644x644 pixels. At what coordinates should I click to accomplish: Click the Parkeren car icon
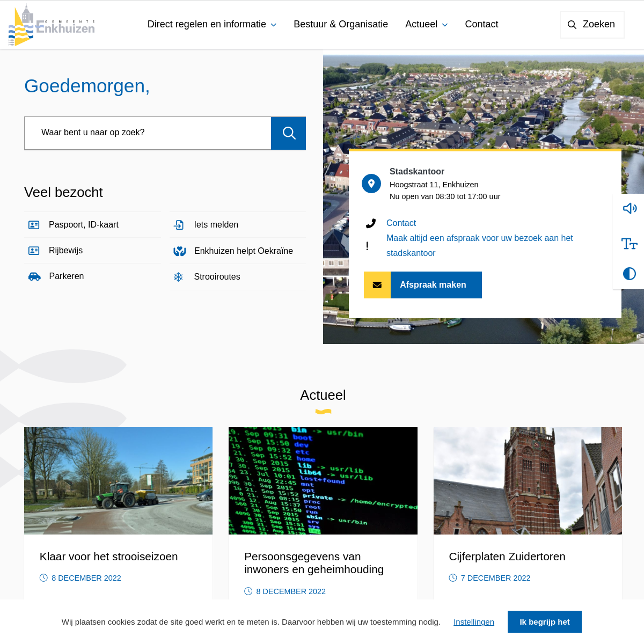[x=34, y=276]
